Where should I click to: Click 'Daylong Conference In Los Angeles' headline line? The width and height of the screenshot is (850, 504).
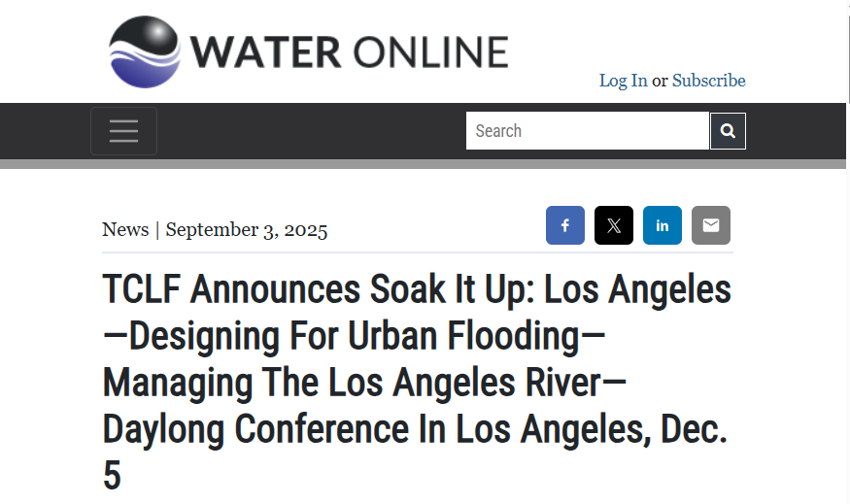[x=376, y=429]
